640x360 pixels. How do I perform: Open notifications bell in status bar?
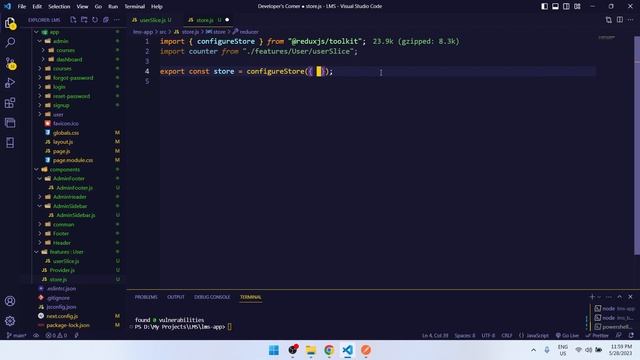point(631,336)
